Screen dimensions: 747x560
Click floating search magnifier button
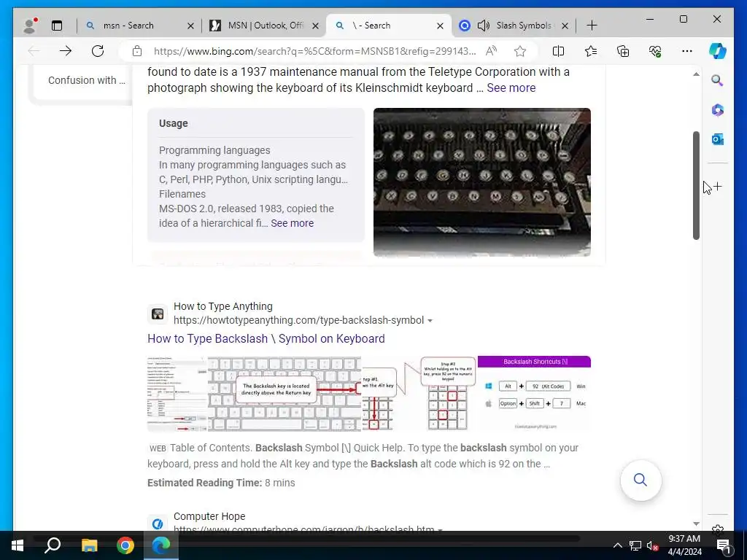click(640, 480)
